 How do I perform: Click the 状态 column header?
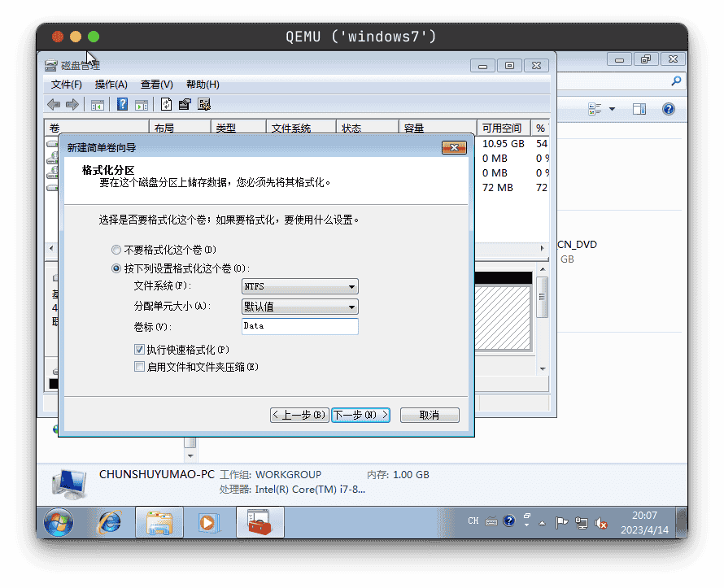coord(367,128)
